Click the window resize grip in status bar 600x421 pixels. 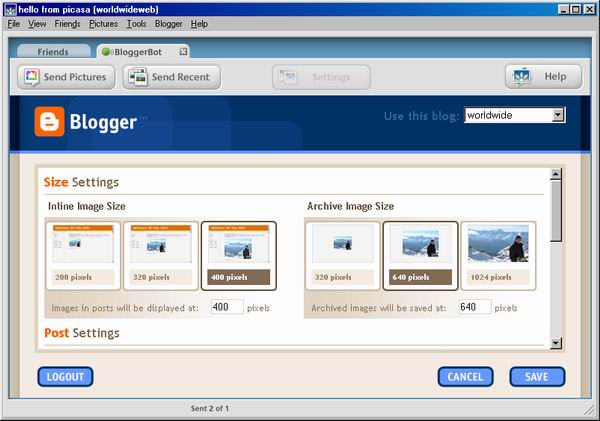pyautogui.click(x=590, y=410)
